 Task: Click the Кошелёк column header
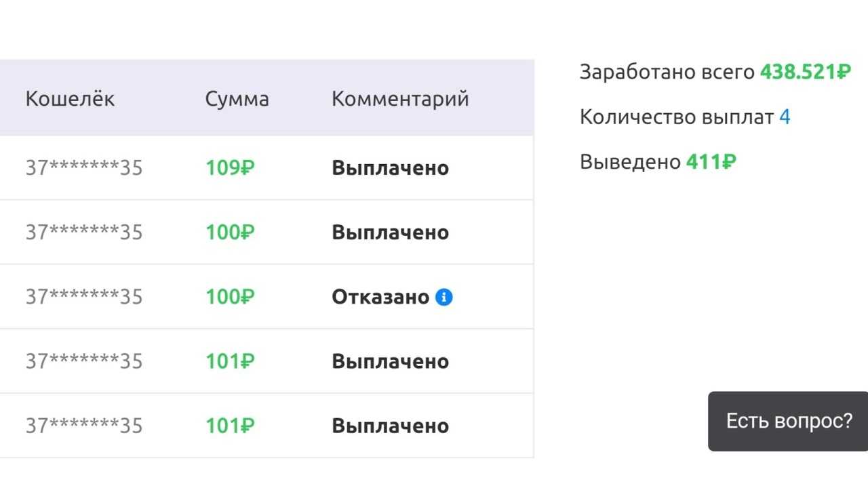(x=70, y=99)
